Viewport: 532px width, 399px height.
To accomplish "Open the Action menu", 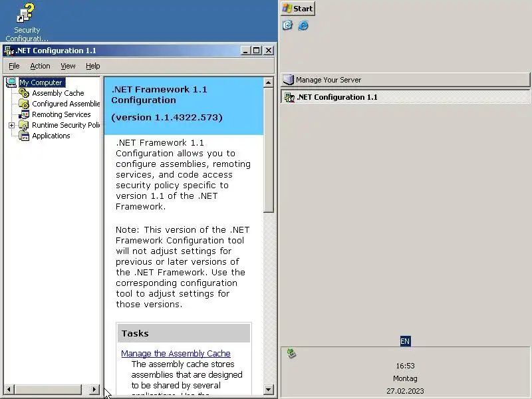I will (40, 66).
